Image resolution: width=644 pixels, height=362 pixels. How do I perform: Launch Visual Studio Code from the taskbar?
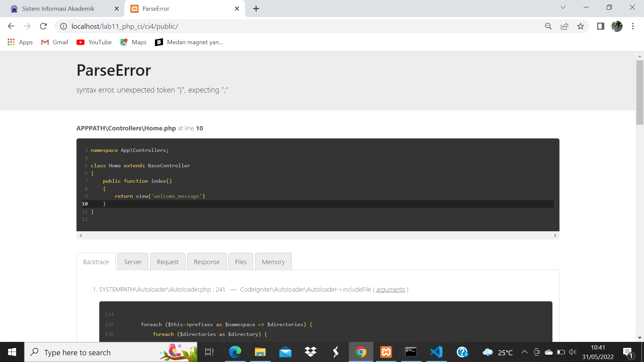tap(436, 352)
